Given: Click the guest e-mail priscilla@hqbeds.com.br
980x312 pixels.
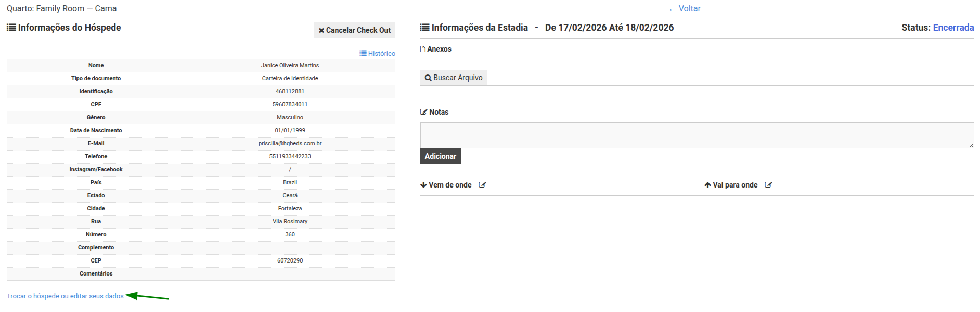Looking at the screenshot, I should (x=290, y=143).
